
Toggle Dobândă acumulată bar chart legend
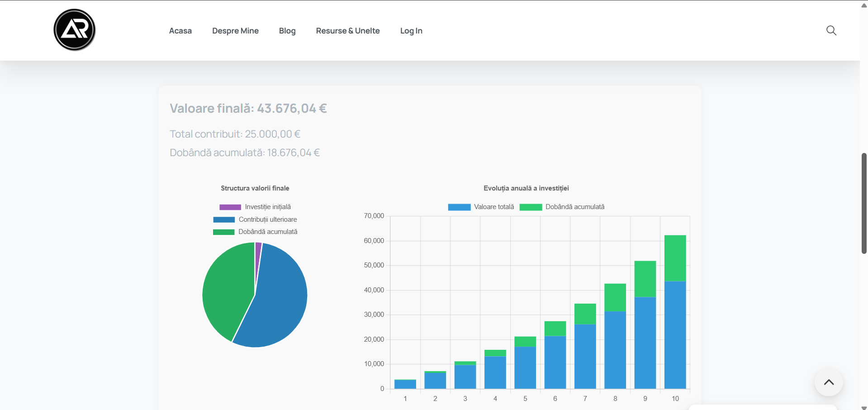pyautogui.click(x=574, y=207)
